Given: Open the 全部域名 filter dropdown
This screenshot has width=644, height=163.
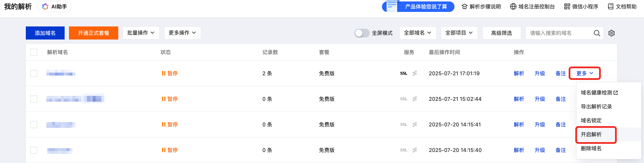Looking at the screenshot, I should click(x=417, y=33).
